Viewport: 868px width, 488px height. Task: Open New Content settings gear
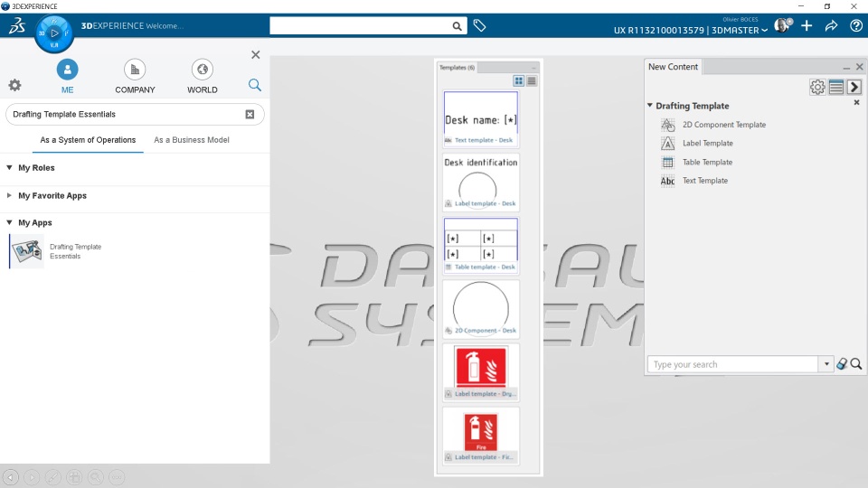[817, 87]
